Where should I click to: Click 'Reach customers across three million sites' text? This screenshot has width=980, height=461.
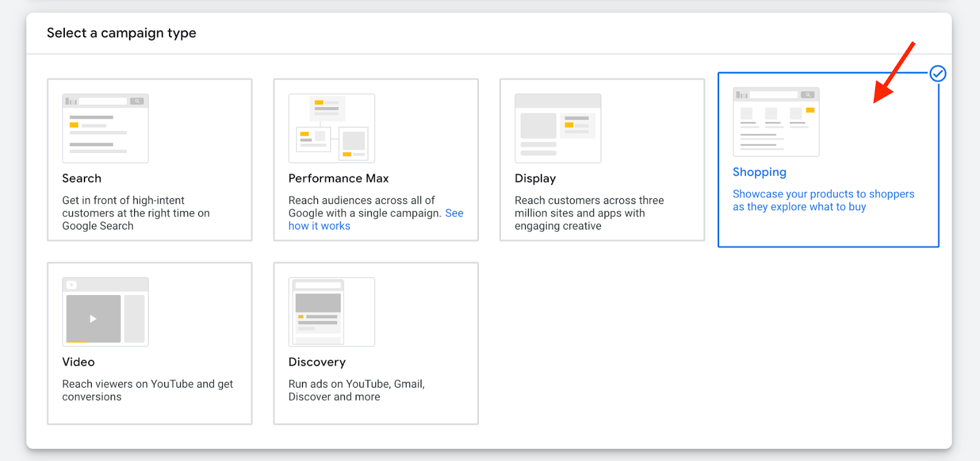tap(589, 213)
